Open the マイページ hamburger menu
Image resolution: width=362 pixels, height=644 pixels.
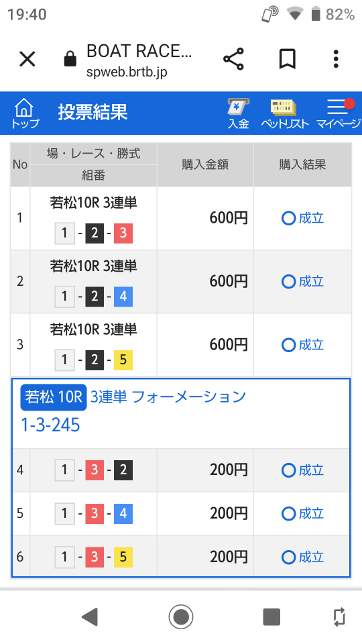pyautogui.click(x=339, y=114)
